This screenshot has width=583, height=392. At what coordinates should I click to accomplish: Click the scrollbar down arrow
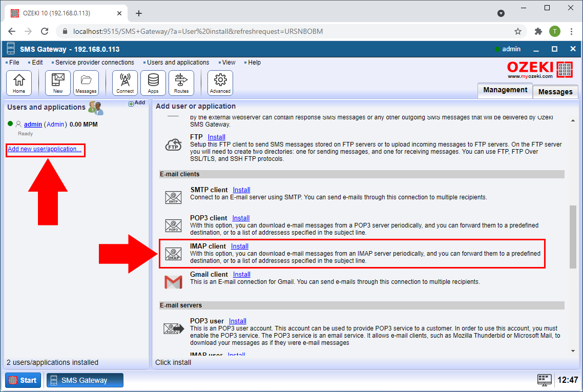[573, 350]
